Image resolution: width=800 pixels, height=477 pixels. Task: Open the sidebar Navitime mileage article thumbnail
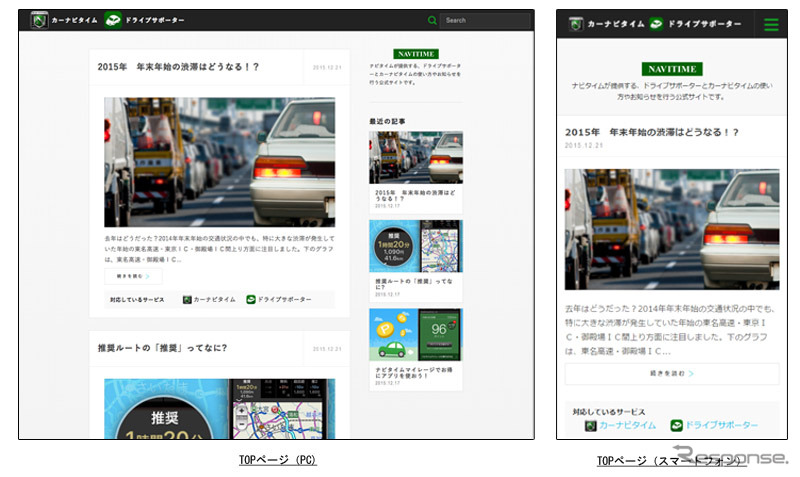click(x=415, y=335)
